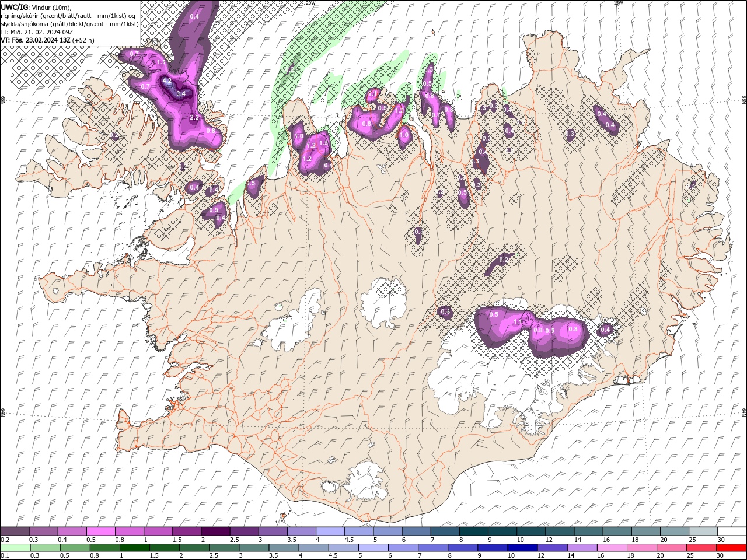Click the bright pink 0.5 swatch, upper scale
Image resolution: width=747 pixels, height=560 pixels.
(x=100, y=531)
